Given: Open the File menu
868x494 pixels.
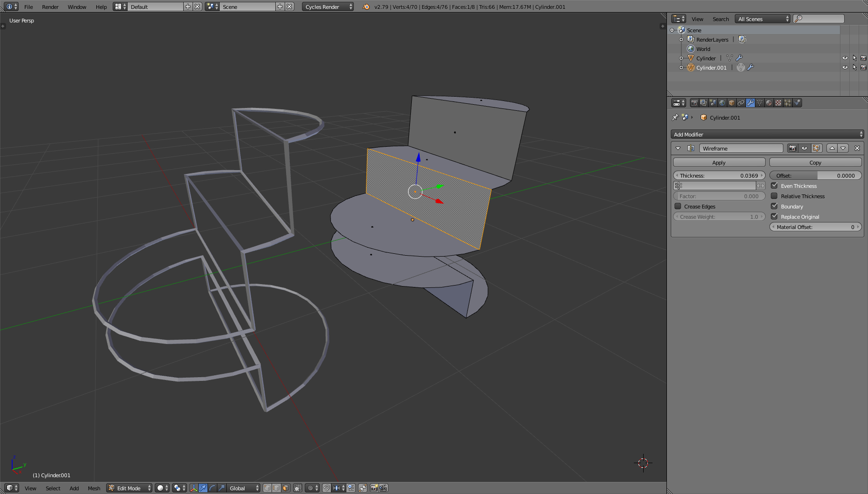Looking at the screenshot, I should pyautogui.click(x=29, y=7).
